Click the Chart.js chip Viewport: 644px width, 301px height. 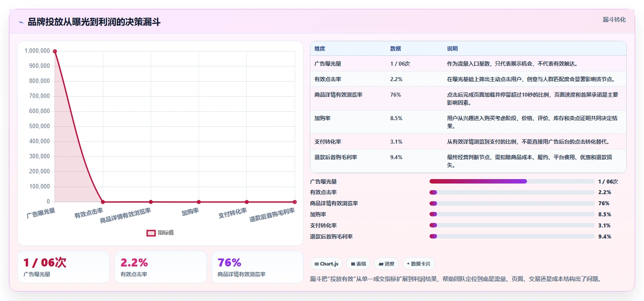[x=326, y=264]
